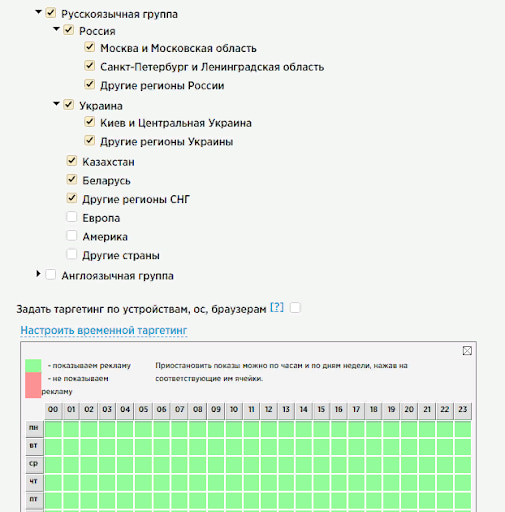Select hour column header 12
505x512 pixels.
(x=269, y=411)
